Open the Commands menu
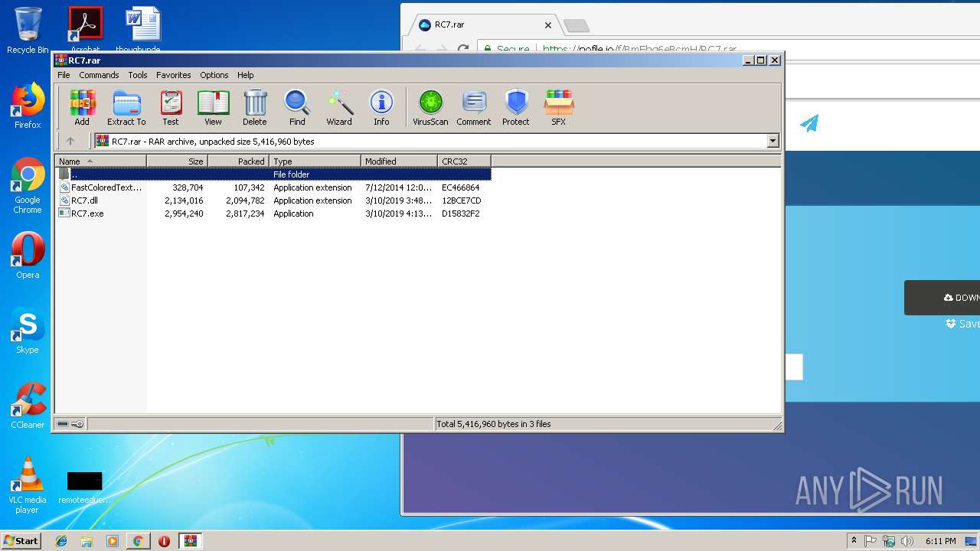 (x=99, y=75)
